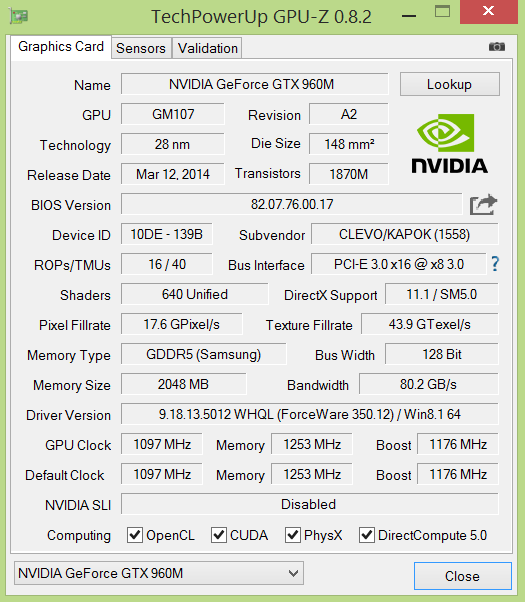This screenshot has width=525, height=602.
Task: Click the Close button at bottom
Action: coord(463,576)
